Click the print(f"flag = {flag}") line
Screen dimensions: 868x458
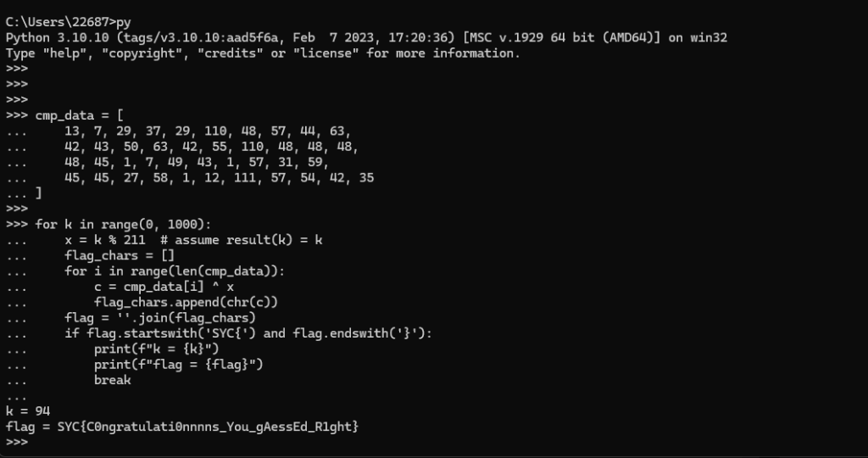point(178,365)
